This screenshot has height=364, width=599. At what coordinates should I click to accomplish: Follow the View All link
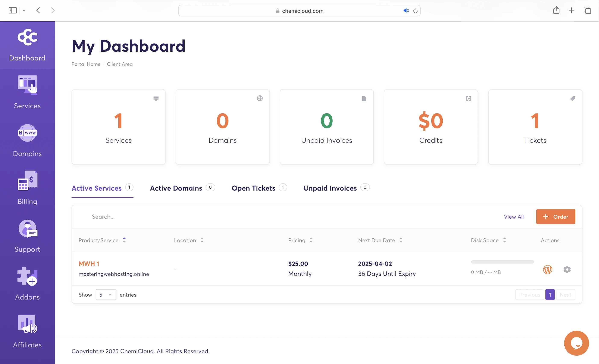click(514, 217)
